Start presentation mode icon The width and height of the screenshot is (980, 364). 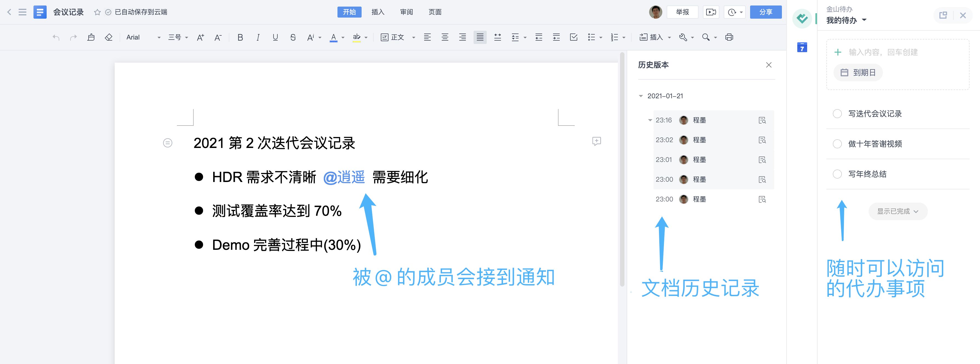pyautogui.click(x=711, y=12)
